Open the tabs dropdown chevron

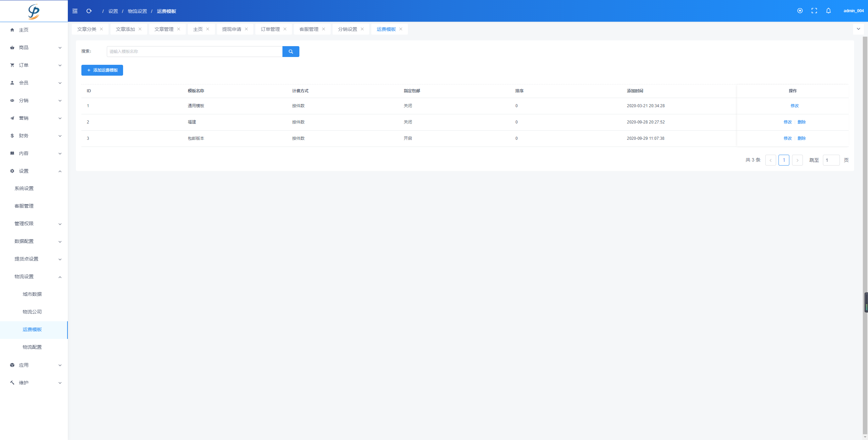tap(858, 29)
